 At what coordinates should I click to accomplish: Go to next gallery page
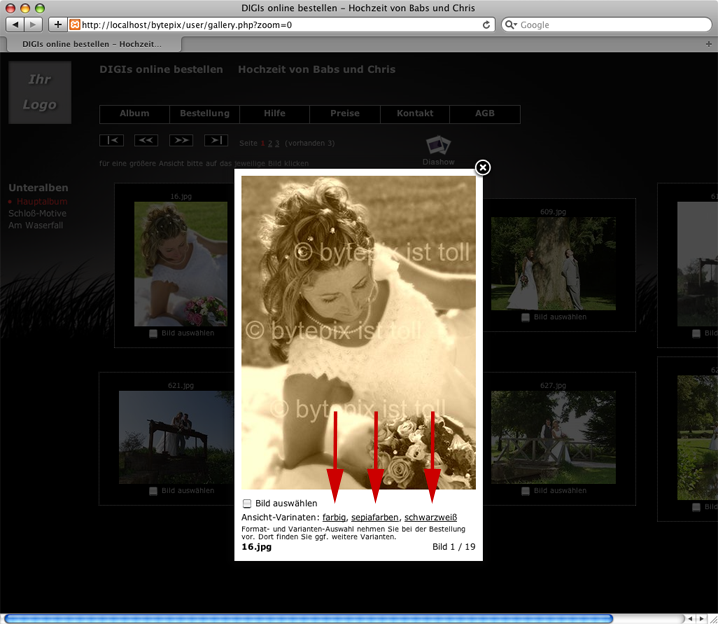pyautogui.click(x=181, y=140)
